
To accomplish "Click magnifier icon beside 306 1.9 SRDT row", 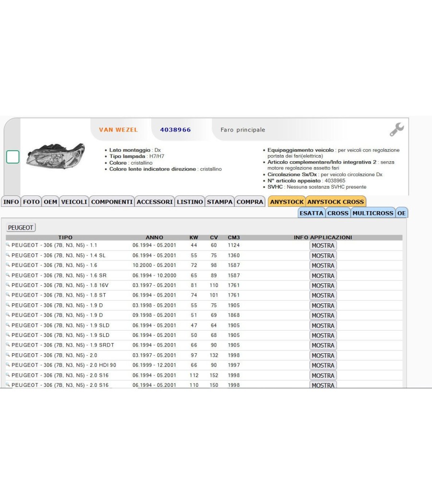I will pos(8,345).
